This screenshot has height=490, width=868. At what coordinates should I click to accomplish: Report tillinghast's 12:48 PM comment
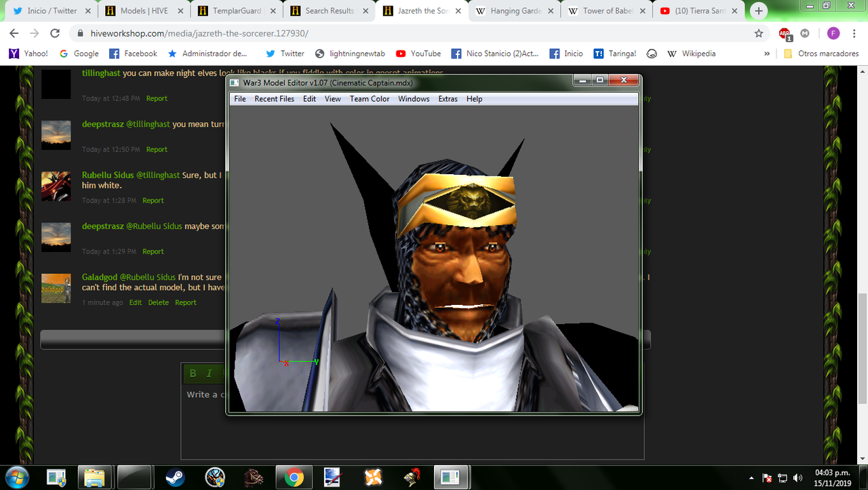point(157,98)
